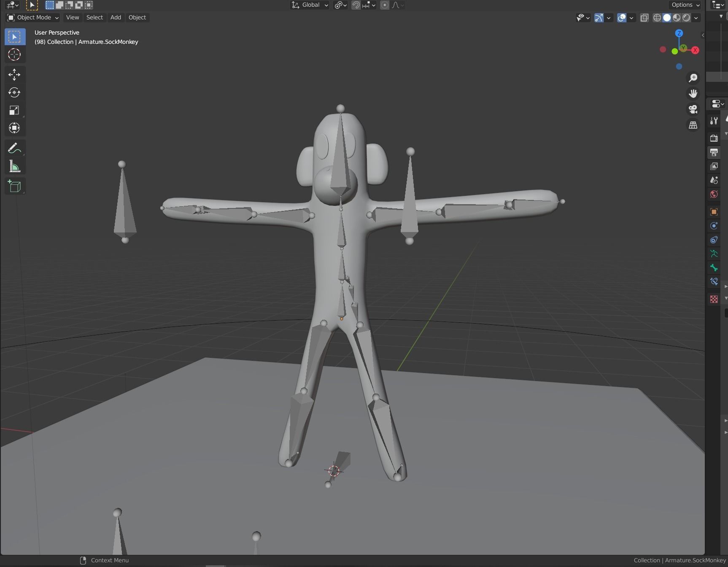Open the outliner editor type dropdown
The height and width of the screenshot is (567, 728).
click(x=718, y=5)
